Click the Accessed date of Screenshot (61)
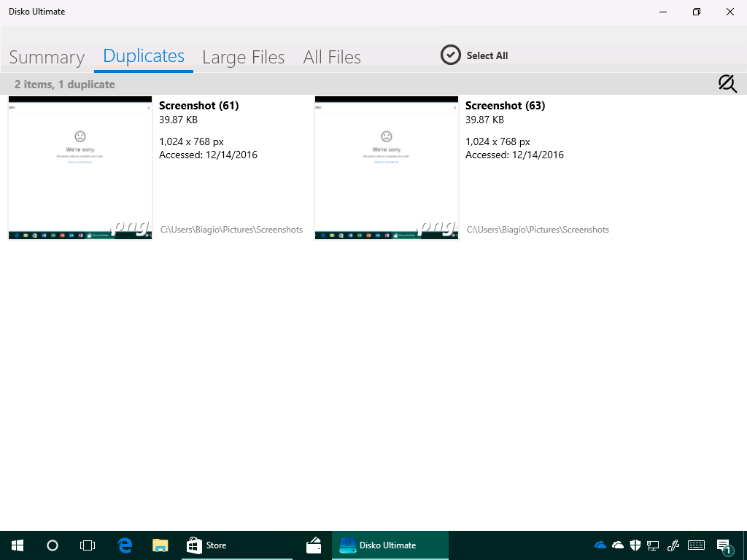This screenshot has height=560, width=747. (208, 155)
